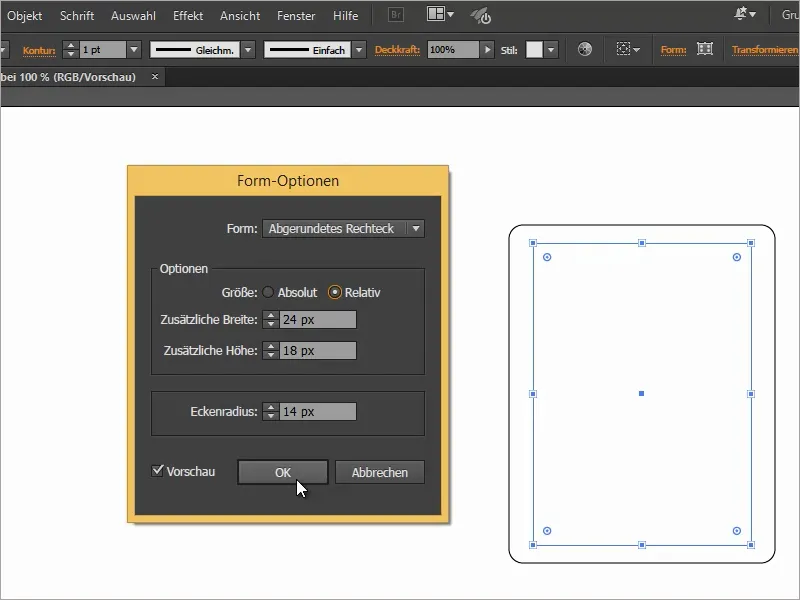Click the Deckkraft opacity label

pyautogui.click(x=397, y=50)
